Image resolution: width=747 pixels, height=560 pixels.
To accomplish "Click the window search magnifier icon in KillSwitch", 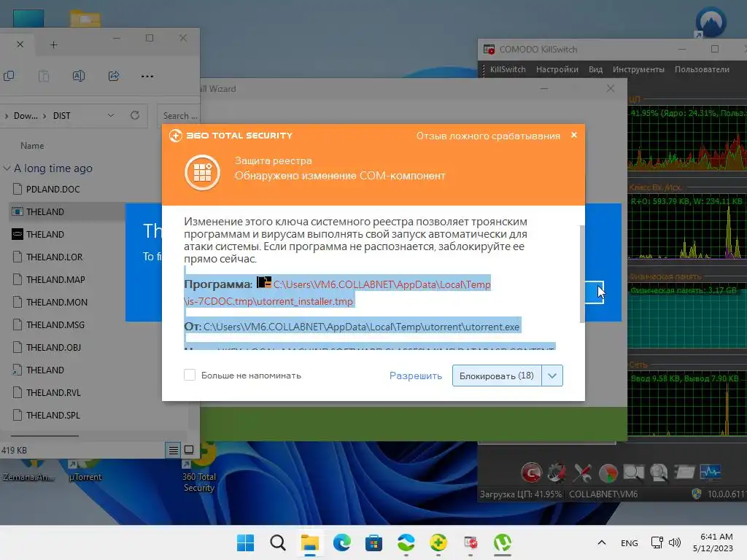I will (634, 472).
